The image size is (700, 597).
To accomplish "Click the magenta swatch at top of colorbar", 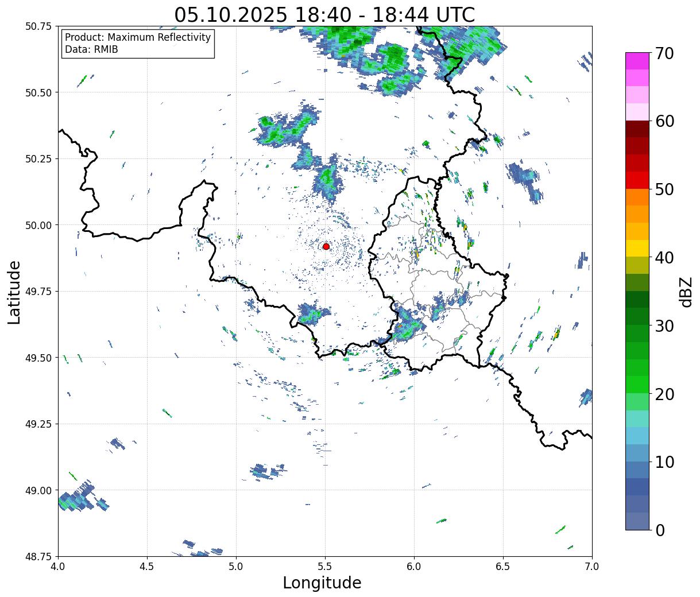I will pyautogui.click(x=637, y=61).
